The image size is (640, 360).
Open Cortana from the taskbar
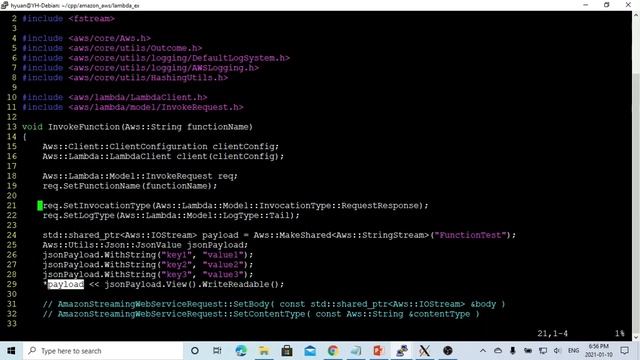(195, 351)
